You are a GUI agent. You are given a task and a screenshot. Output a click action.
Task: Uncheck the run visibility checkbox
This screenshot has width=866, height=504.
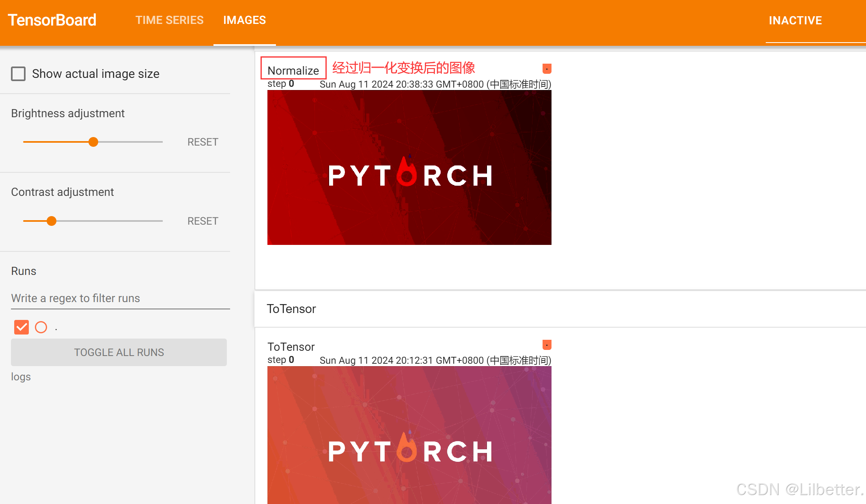coord(22,327)
